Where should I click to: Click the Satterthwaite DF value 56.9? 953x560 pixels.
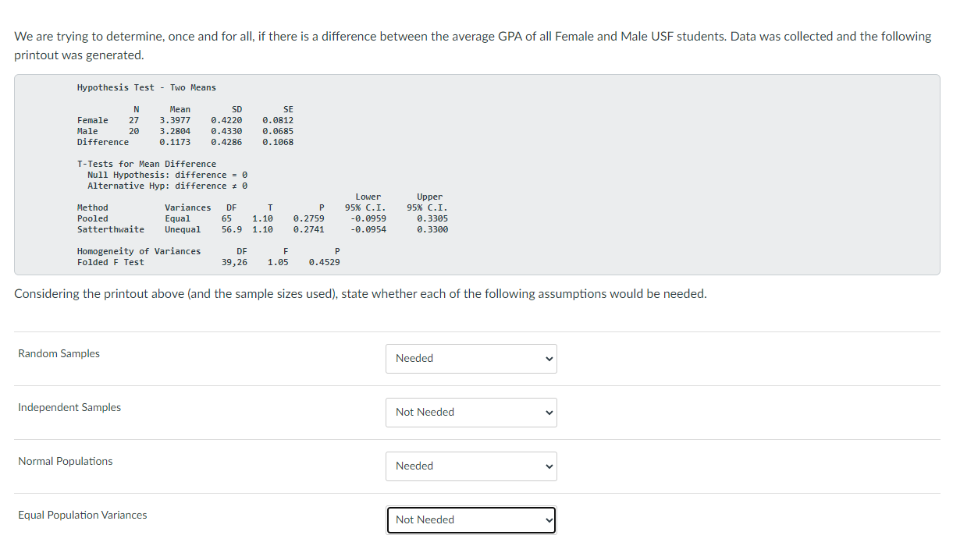coord(231,230)
